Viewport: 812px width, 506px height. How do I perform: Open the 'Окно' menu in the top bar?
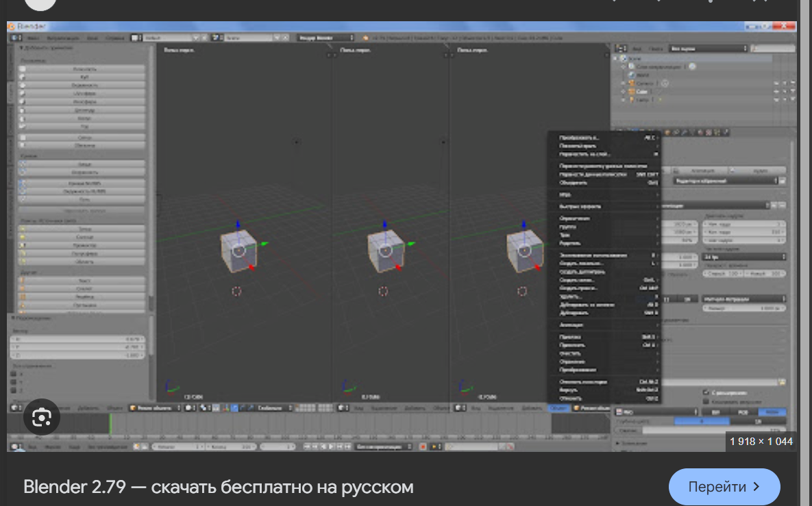(93, 38)
